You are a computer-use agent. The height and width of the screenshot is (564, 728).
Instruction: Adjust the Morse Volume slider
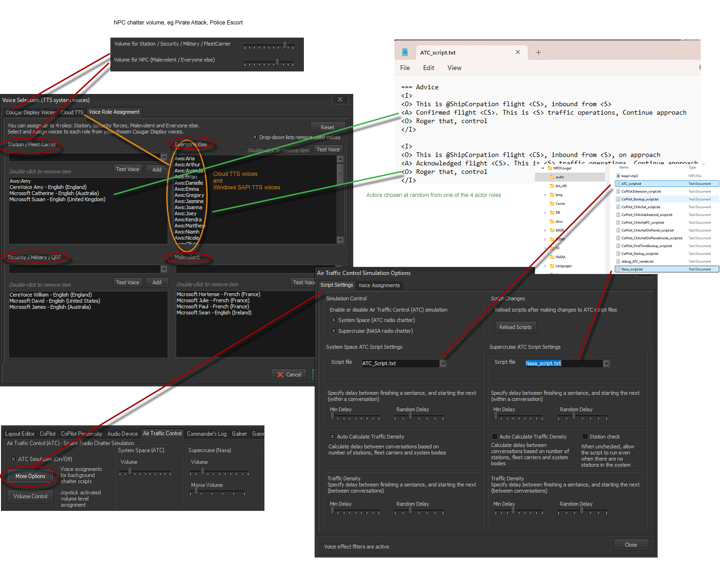pyautogui.click(x=196, y=492)
